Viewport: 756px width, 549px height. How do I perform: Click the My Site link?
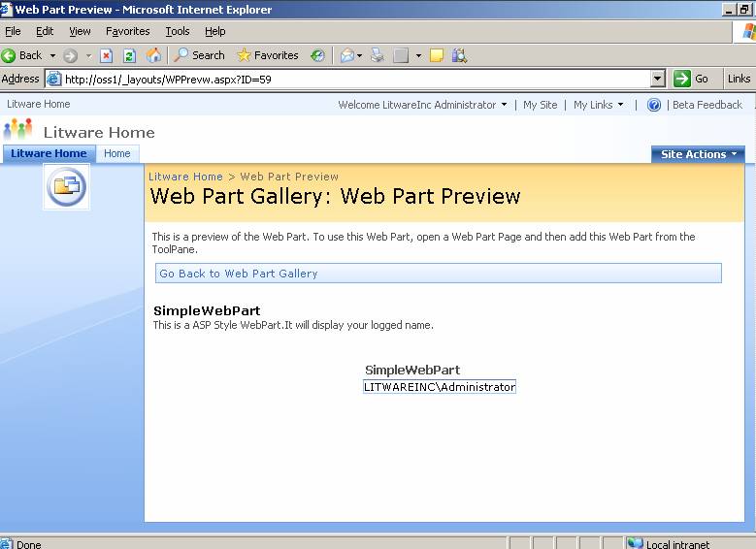[540, 105]
